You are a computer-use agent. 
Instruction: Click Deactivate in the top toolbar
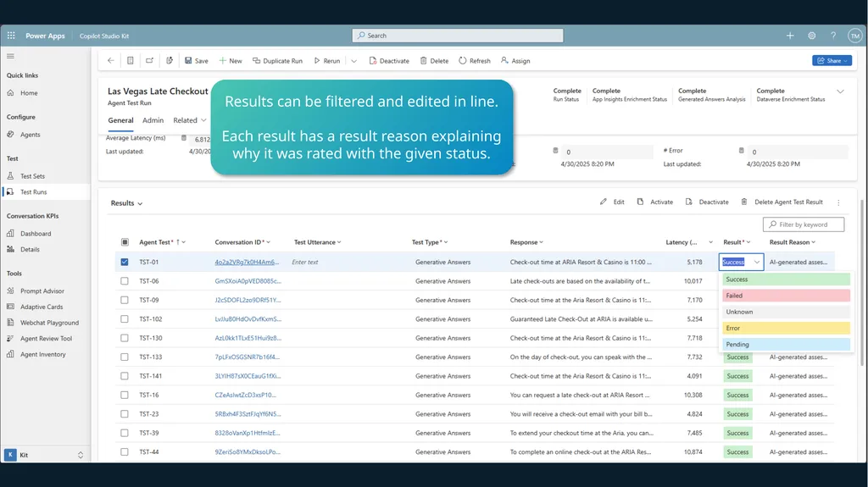(389, 61)
